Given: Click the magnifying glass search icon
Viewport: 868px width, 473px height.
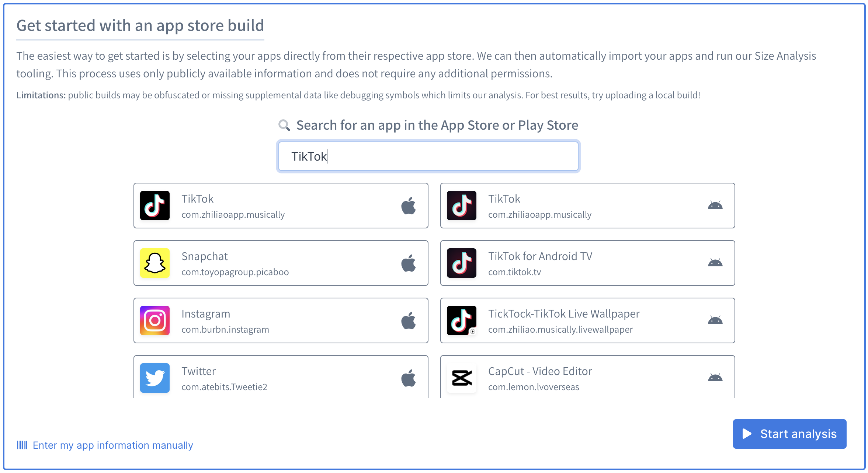Looking at the screenshot, I should coord(284,125).
